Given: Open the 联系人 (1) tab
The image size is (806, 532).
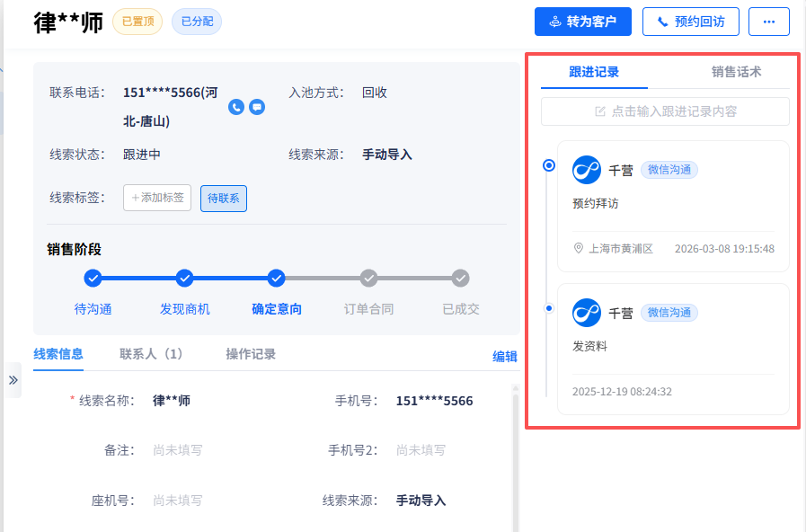Looking at the screenshot, I should [152, 354].
